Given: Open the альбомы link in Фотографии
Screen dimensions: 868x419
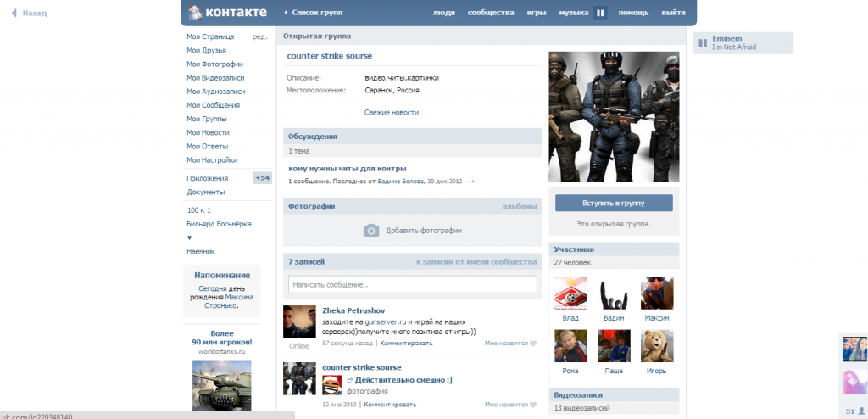Looking at the screenshot, I should (x=519, y=206).
